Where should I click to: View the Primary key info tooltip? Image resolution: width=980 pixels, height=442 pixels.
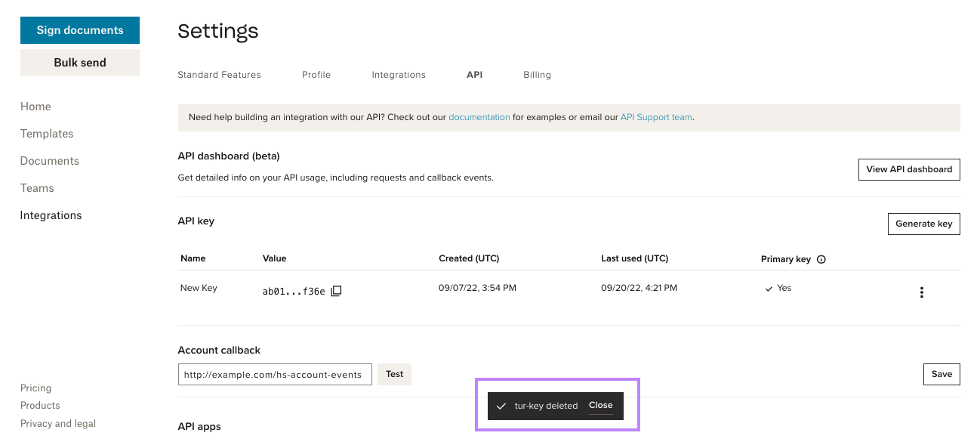[821, 258]
